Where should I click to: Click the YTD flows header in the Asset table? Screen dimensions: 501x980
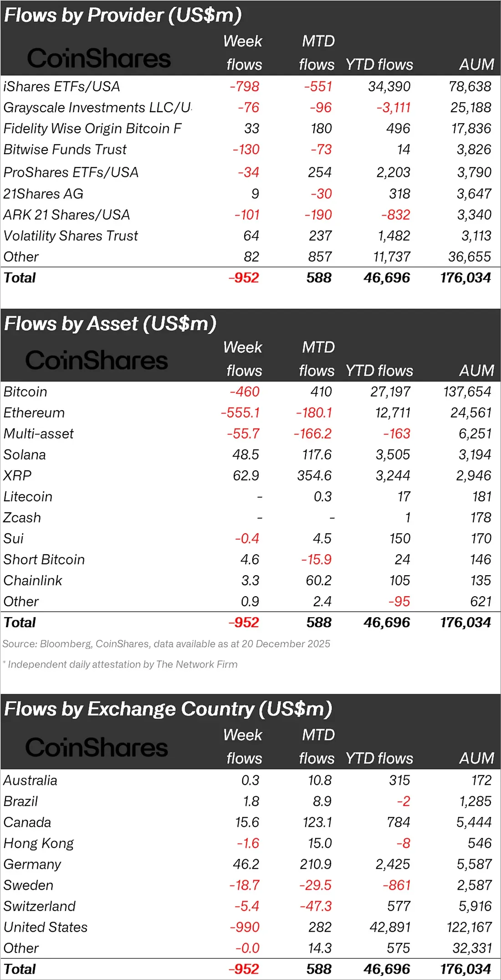(x=379, y=371)
